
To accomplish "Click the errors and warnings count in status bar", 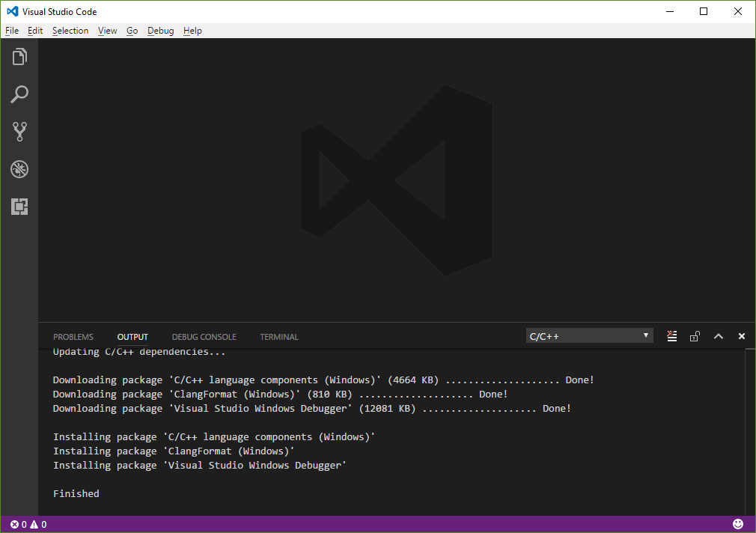I will click(x=28, y=524).
